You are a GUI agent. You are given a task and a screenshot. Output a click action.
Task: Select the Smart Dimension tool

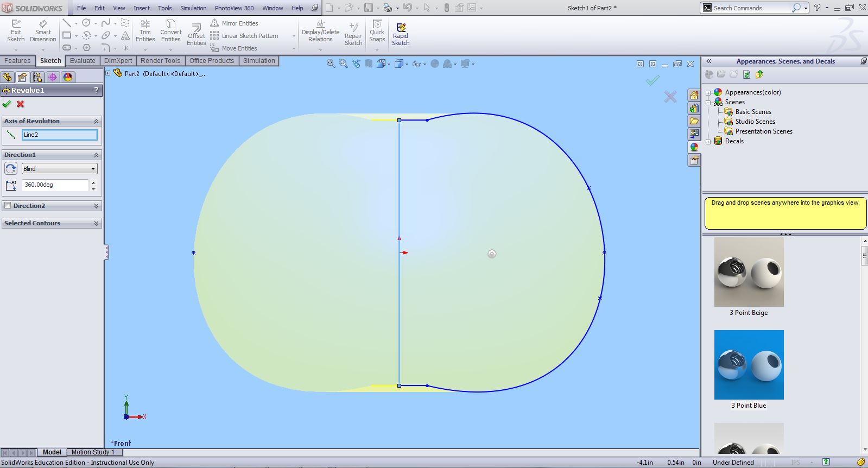pos(43,31)
